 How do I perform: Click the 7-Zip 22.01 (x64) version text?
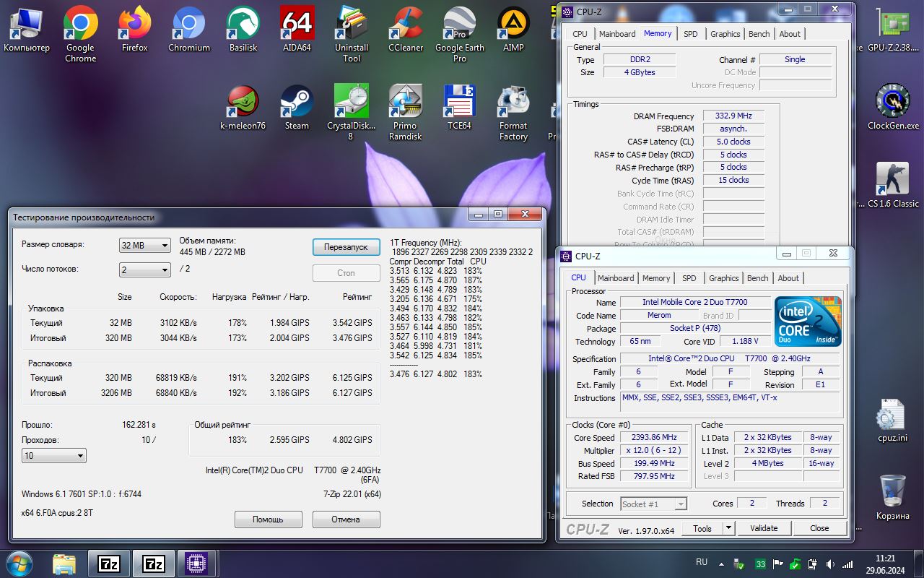(x=352, y=494)
